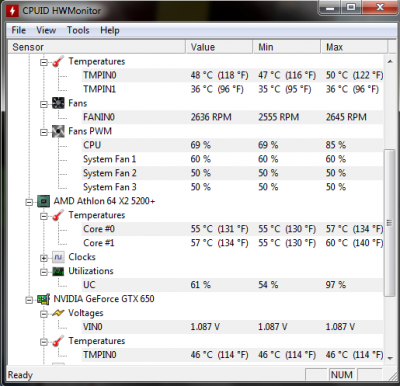400x386 pixels.
Task: Select the Core #1 temperature row
Action: (x=233, y=243)
